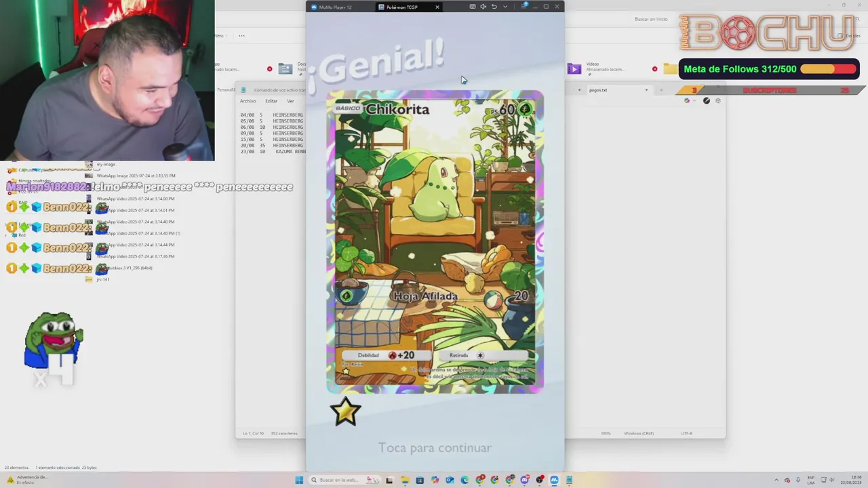Tap the Chikorita card artwork

click(435, 242)
